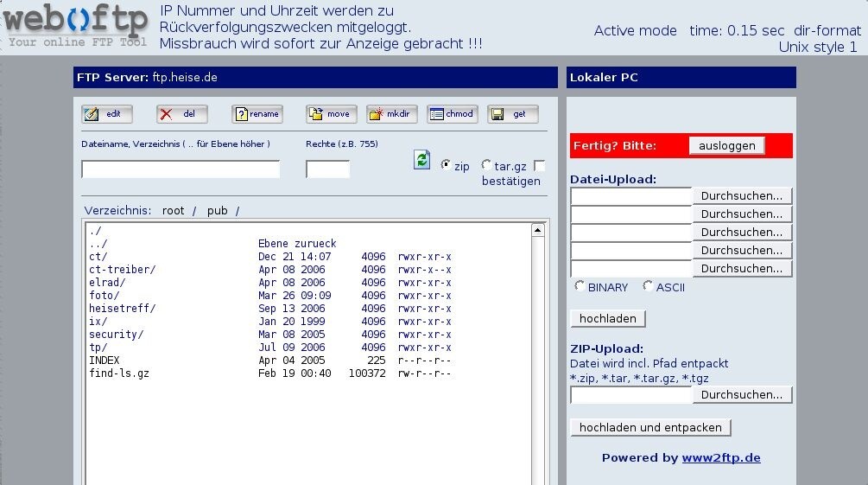Choose the tar.gz archive option
The image size is (868, 485).
point(486,165)
